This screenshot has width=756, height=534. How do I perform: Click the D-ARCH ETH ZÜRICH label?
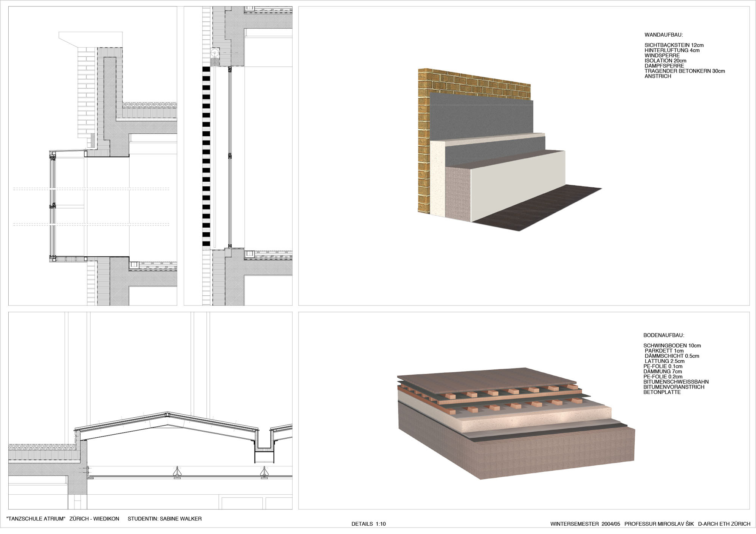coord(724,524)
